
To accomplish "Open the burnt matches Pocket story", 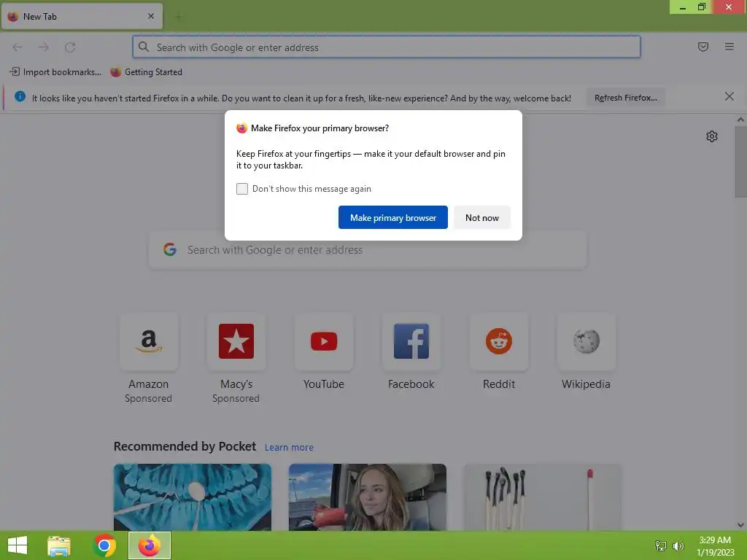I will point(542,497).
